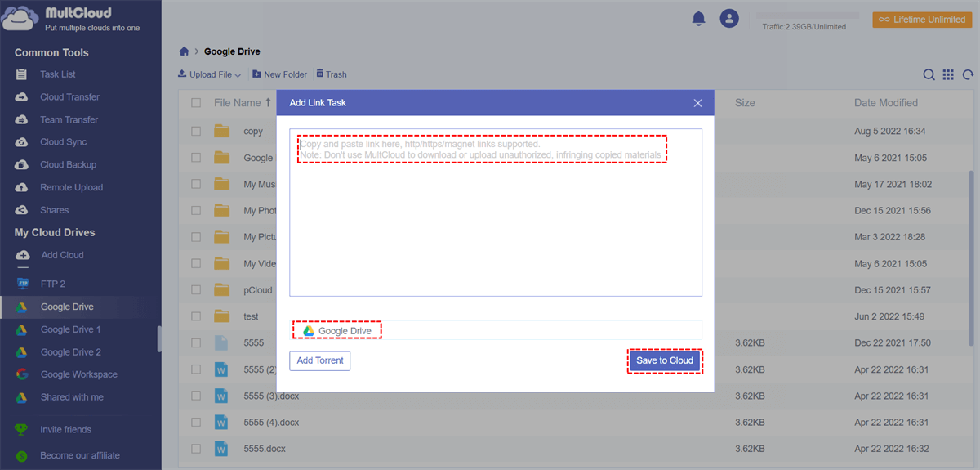Open the copy folder icon
The image size is (980, 470).
pos(221,131)
